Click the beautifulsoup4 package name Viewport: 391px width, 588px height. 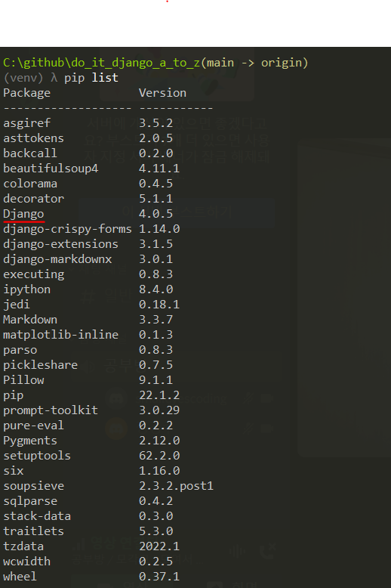click(x=51, y=169)
